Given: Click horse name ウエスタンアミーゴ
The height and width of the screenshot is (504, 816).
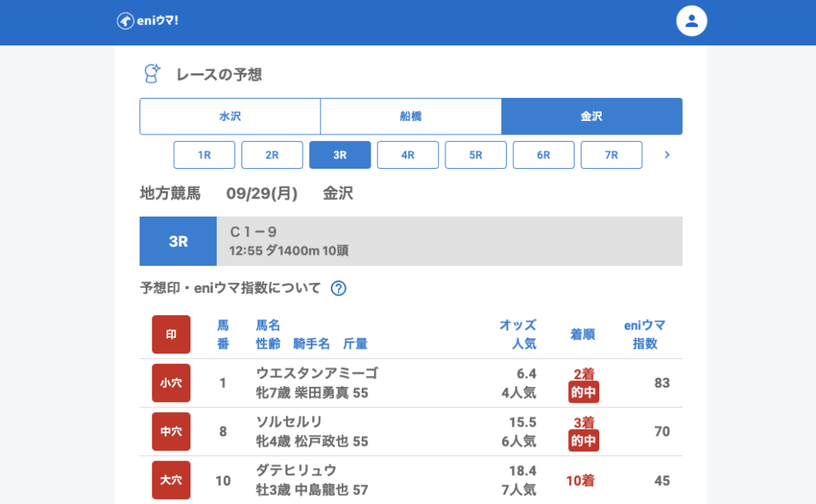Looking at the screenshot, I should (x=316, y=373).
